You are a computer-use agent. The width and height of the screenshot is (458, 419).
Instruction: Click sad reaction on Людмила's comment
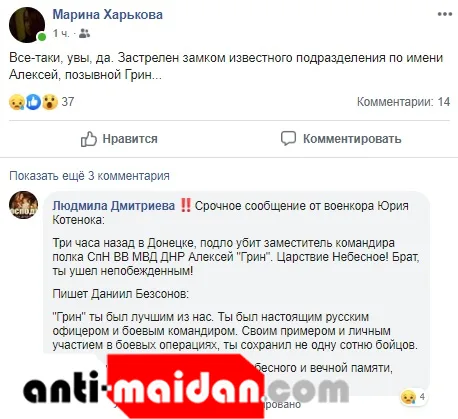click(x=409, y=397)
